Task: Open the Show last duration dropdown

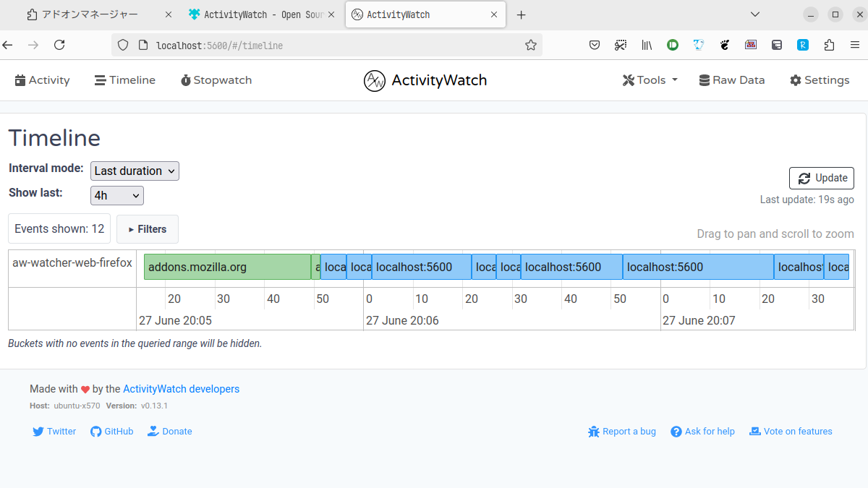Action: pyautogui.click(x=116, y=195)
